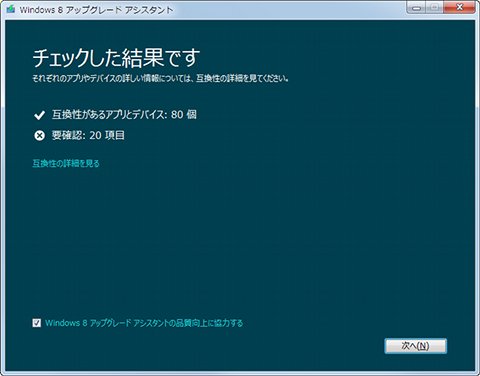Close the Windows 8 Upgrade Assistant window

point(459,8)
